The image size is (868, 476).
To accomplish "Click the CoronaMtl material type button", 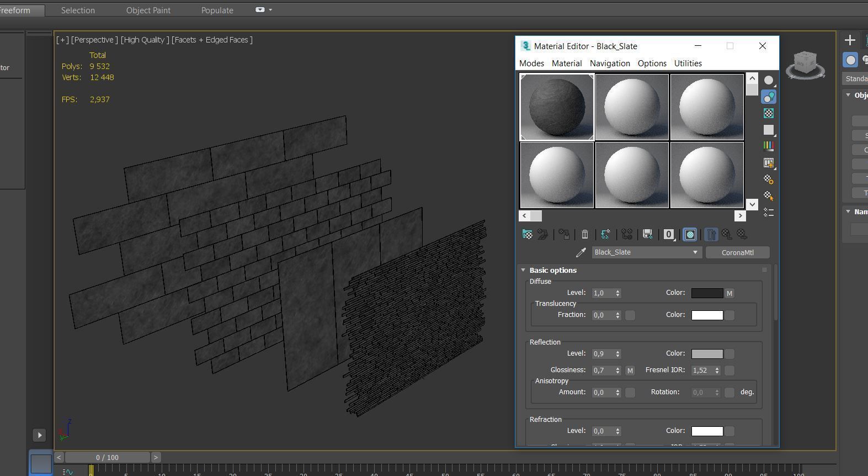I will (737, 252).
